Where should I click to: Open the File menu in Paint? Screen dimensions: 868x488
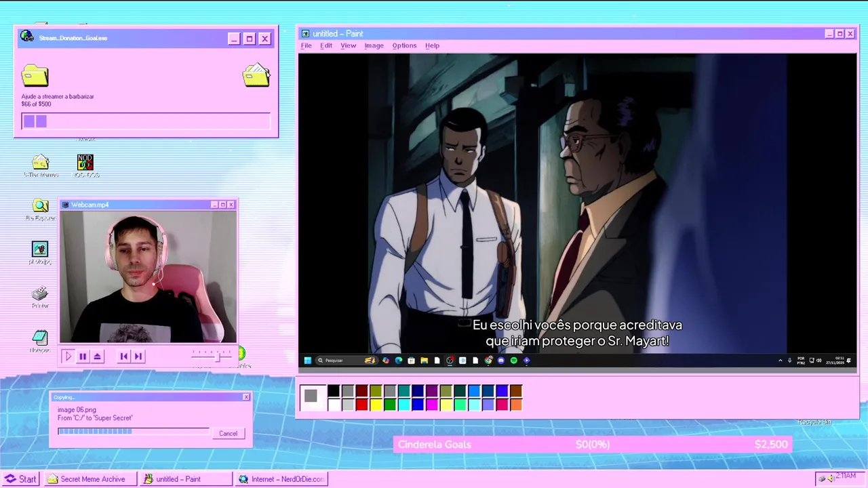(307, 45)
